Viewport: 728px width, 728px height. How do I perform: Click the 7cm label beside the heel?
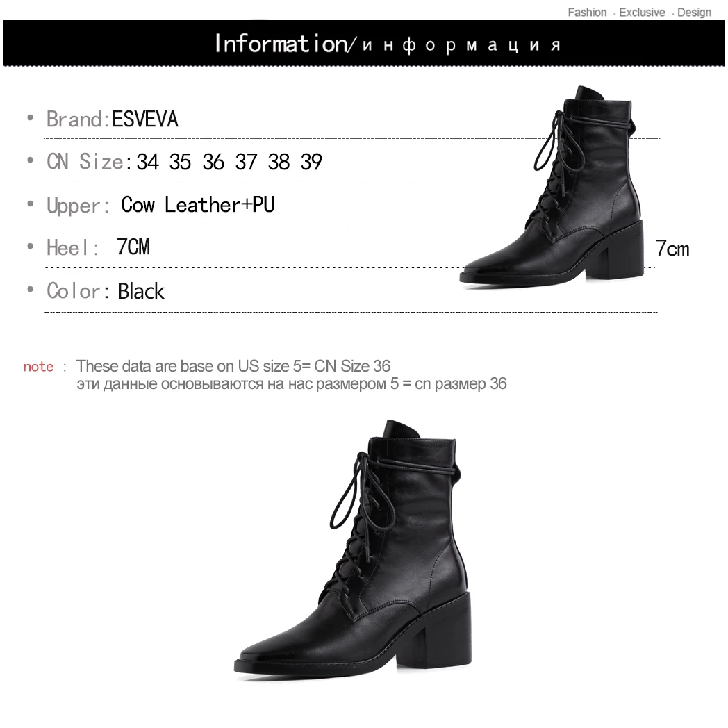pyautogui.click(x=672, y=249)
